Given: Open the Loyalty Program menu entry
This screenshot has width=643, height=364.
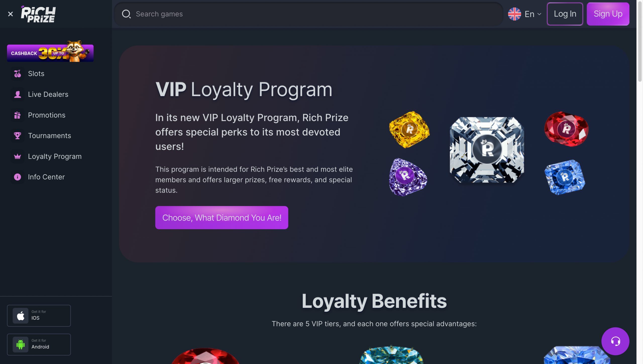Looking at the screenshot, I should pos(55,156).
